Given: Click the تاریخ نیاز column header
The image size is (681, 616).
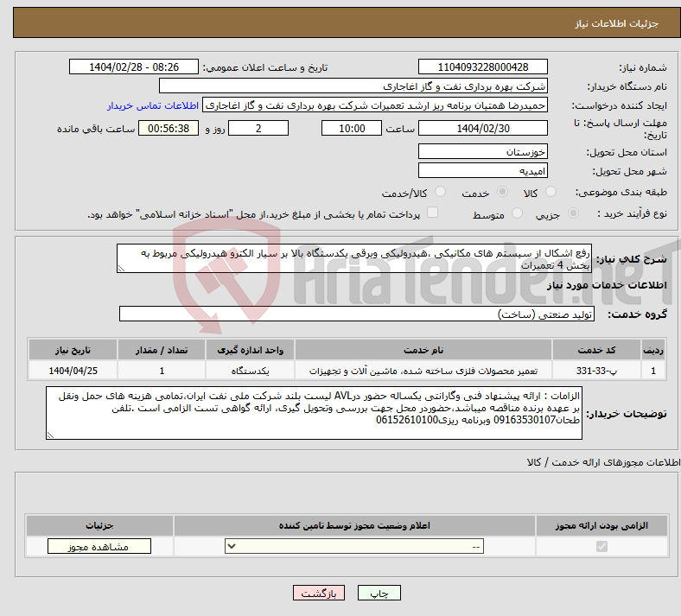Looking at the screenshot, I should [x=73, y=350].
